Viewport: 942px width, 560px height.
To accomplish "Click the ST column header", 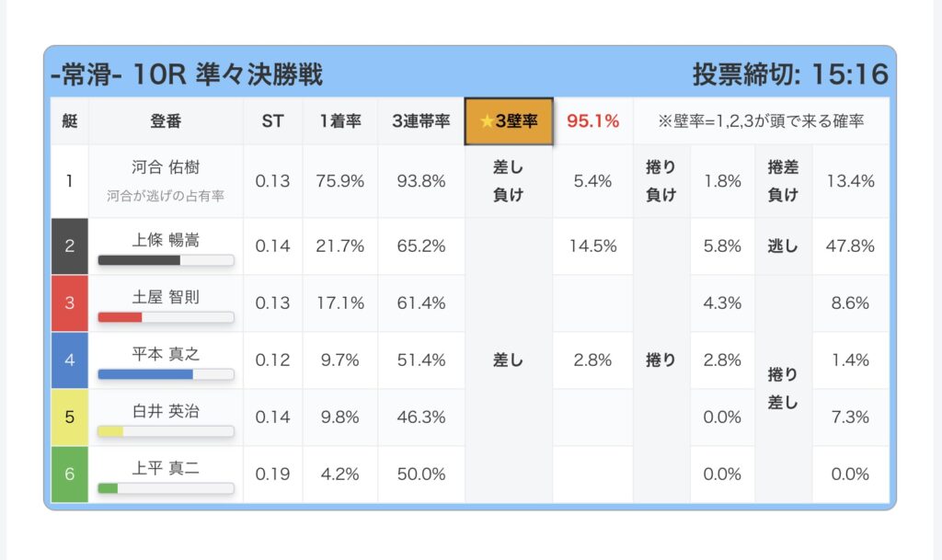I will pos(272,121).
